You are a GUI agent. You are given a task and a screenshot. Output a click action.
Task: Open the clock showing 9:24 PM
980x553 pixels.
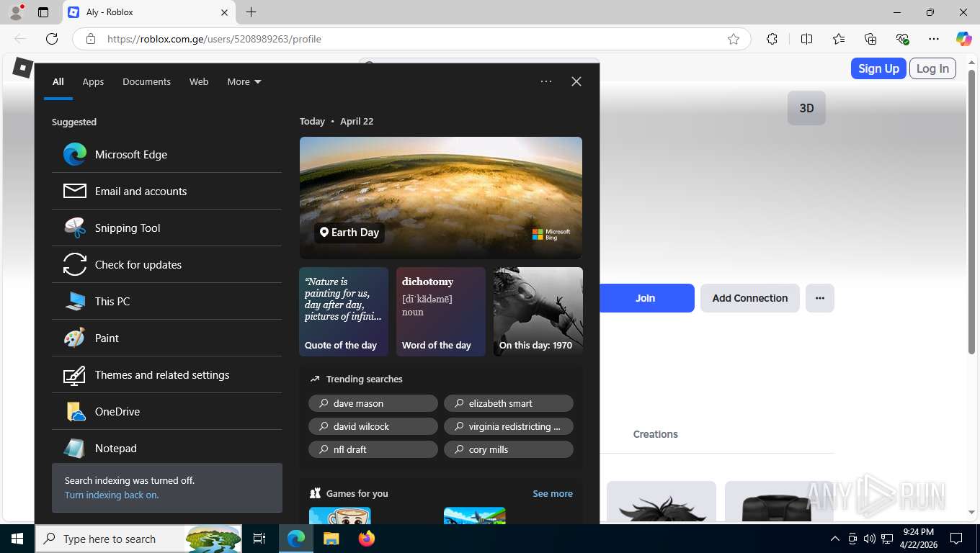point(918,539)
